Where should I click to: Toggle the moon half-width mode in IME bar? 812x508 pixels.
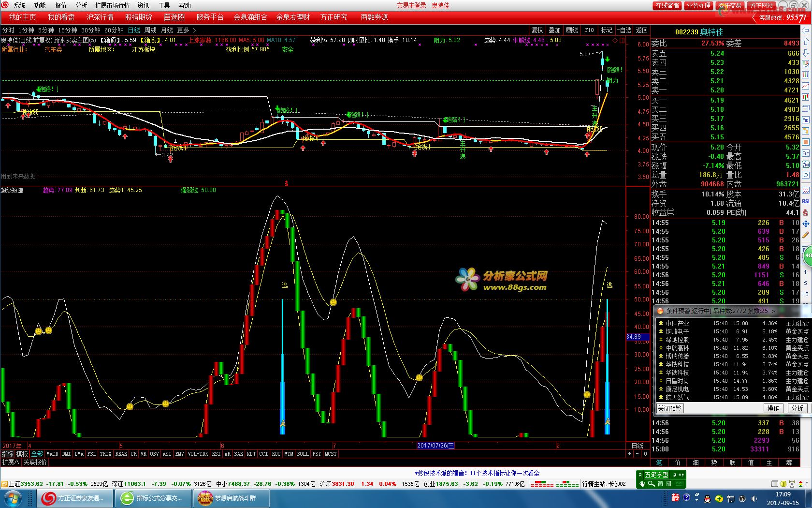[x=674, y=475]
